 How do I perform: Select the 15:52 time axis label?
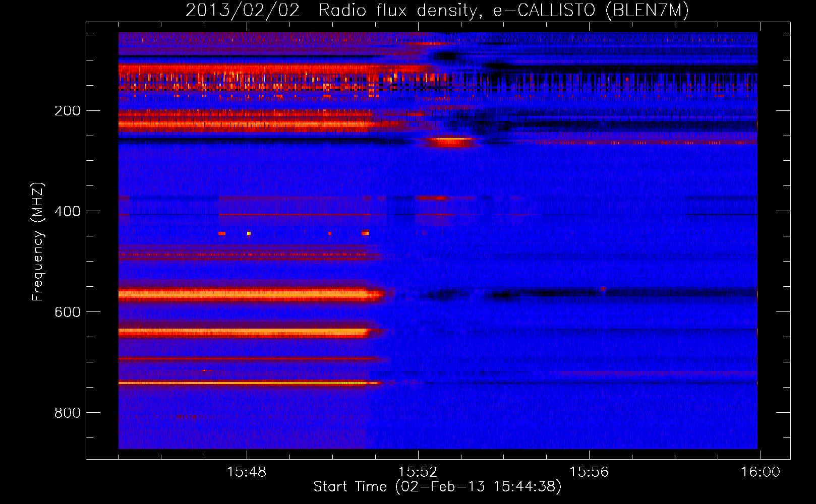coord(418,472)
